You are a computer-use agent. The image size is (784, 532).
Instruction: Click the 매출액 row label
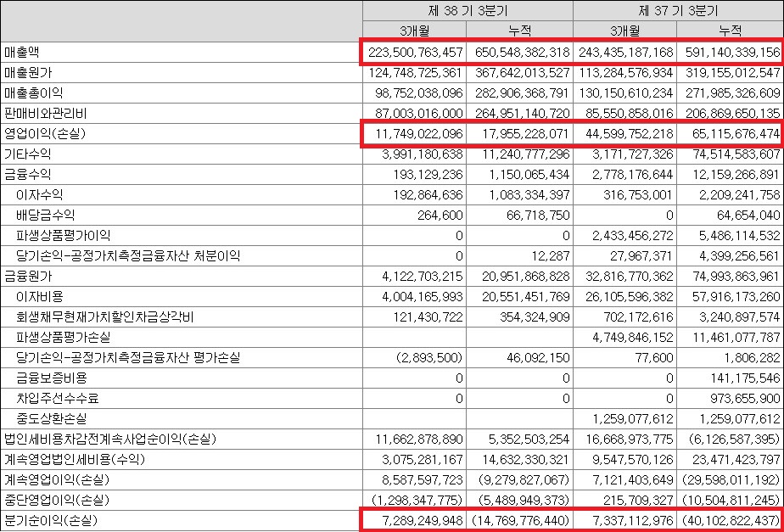21,52
